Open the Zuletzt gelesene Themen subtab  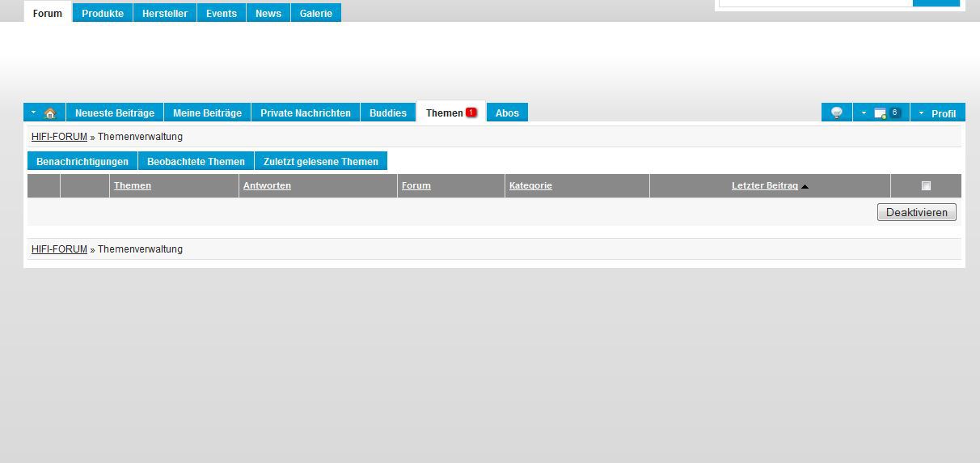click(321, 162)
